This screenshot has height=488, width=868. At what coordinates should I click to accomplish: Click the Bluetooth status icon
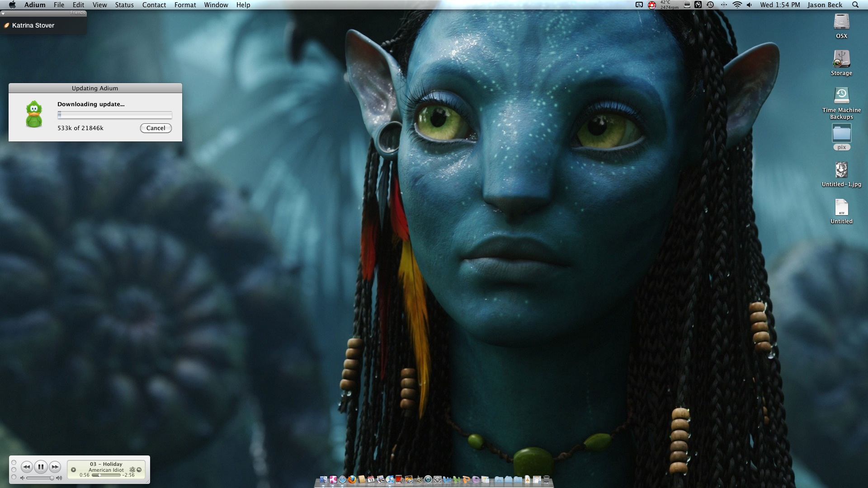[x=724, y=5]
